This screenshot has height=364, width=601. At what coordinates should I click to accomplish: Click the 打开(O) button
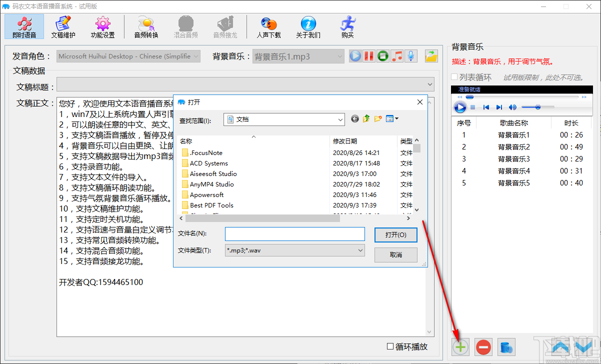click(395, 234)
